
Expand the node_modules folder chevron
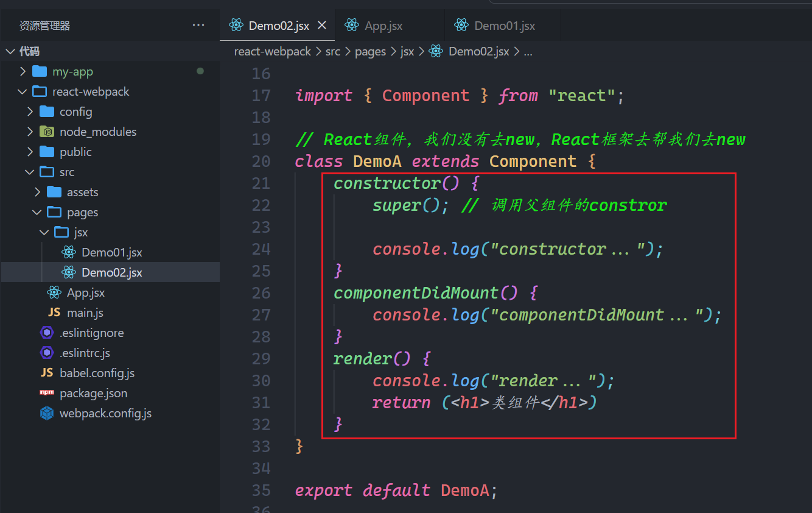pos(30,132)
